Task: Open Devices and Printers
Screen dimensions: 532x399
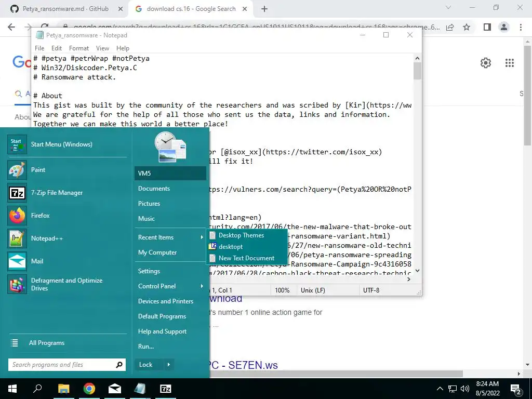Action: [170, 301]
